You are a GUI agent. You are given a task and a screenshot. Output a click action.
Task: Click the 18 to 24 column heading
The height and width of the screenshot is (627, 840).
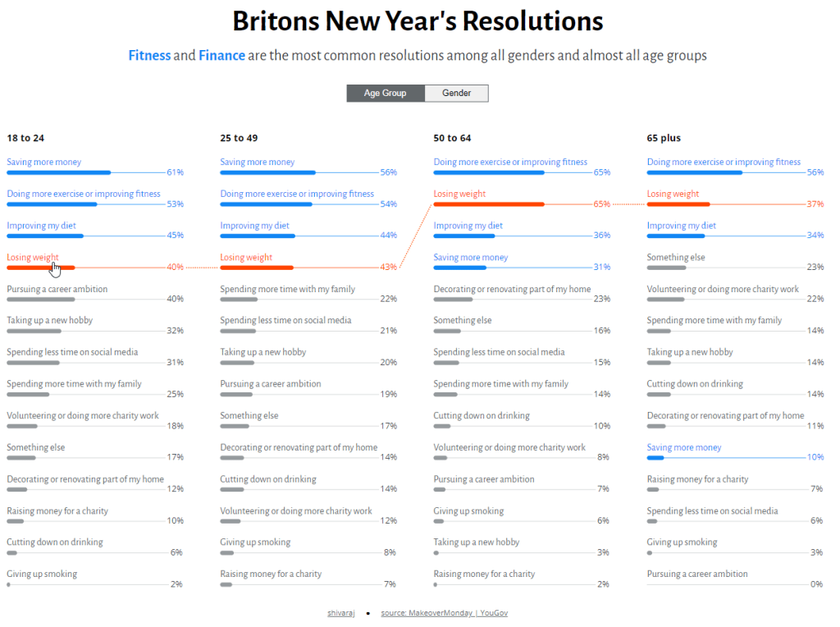(25, 138)
